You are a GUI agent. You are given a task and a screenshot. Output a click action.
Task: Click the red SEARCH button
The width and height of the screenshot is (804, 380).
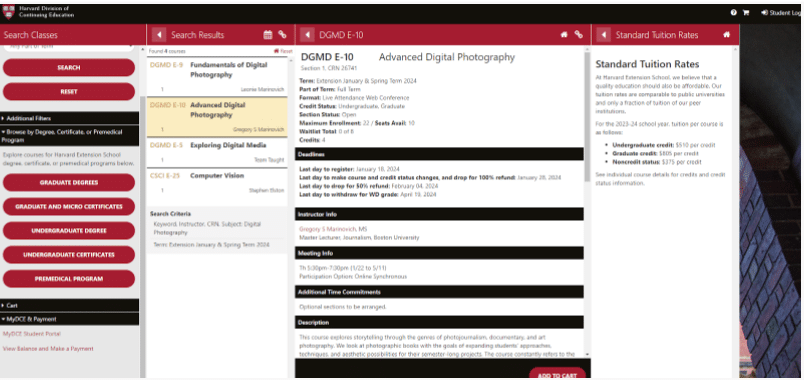(x=69, y=67)
